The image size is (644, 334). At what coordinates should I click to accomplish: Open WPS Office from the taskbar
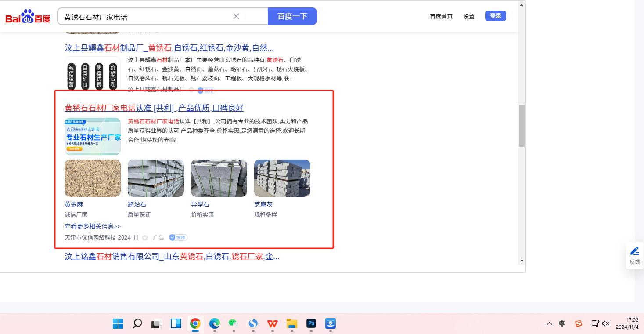[x=273, y=324]
